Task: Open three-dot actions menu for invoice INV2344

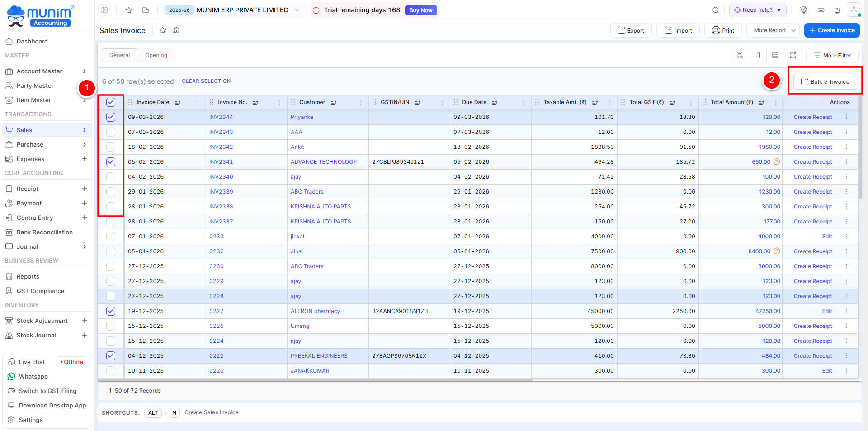Action: click(x=846, y=117)
